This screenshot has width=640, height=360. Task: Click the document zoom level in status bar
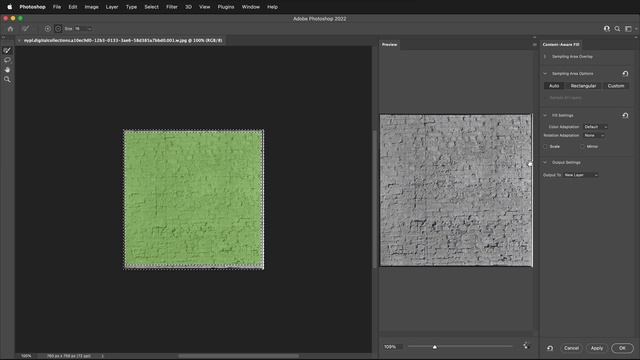pos(26,356)
